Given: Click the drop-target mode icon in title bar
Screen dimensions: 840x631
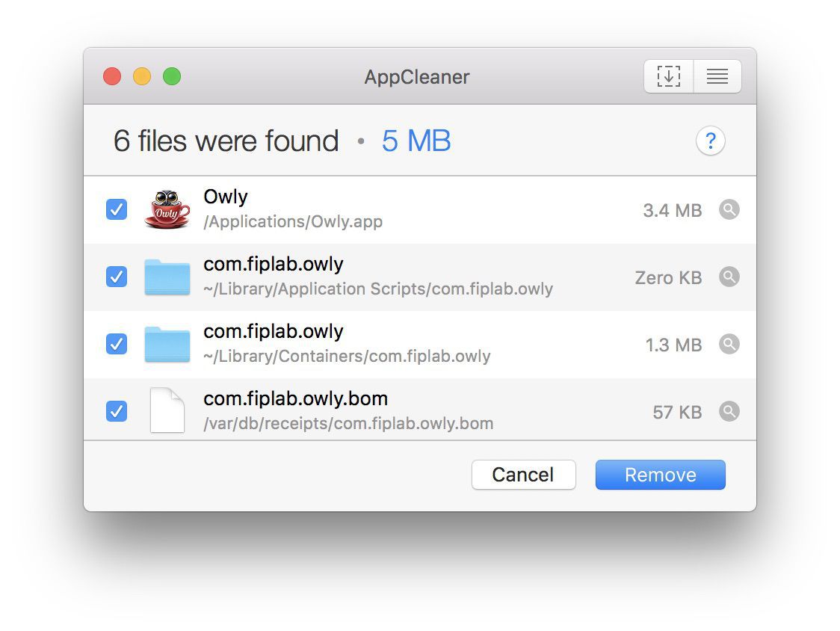Looking at the screenshot, I should coord(669,77).
